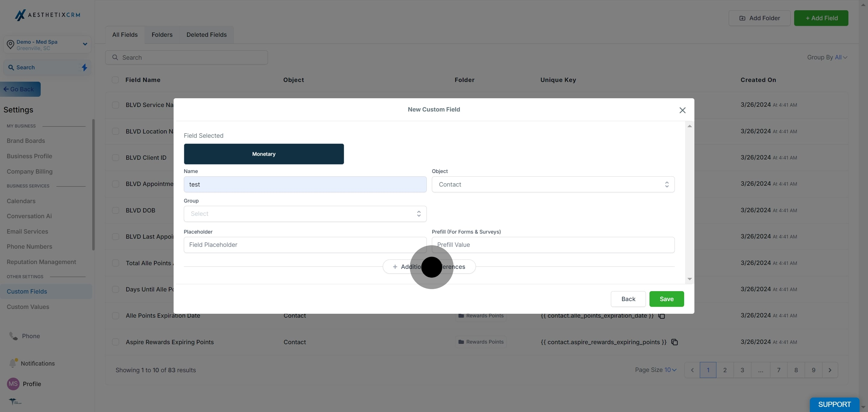This screenshot has height=412, width=868.
Task: Check the BLVD DOB row checkbox
Action: pyautogui.click(x=115, y=210)
